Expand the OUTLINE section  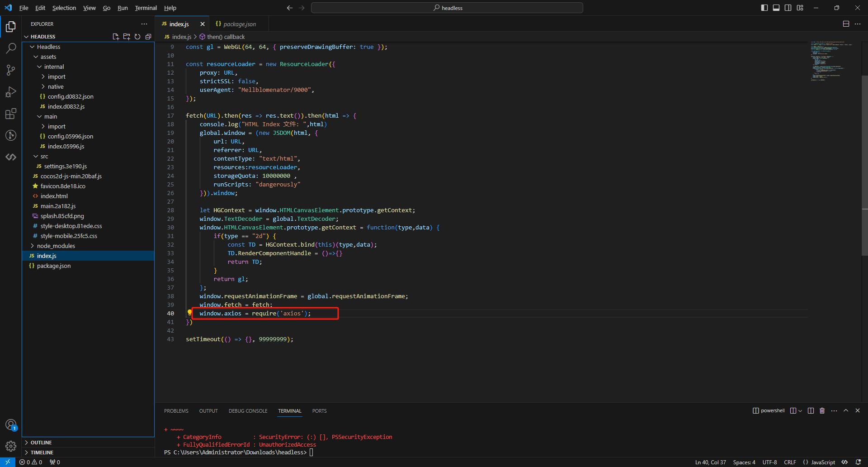click(x=41, y=443)
